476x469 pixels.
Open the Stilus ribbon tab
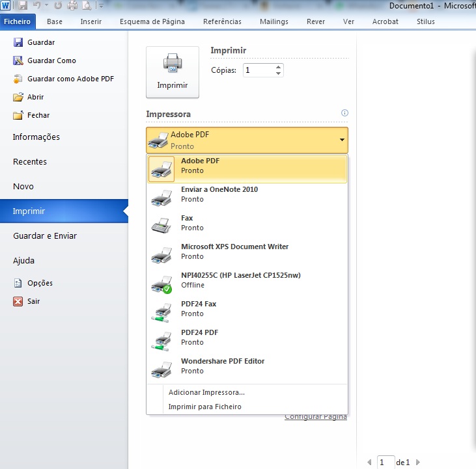click(426, 21)
